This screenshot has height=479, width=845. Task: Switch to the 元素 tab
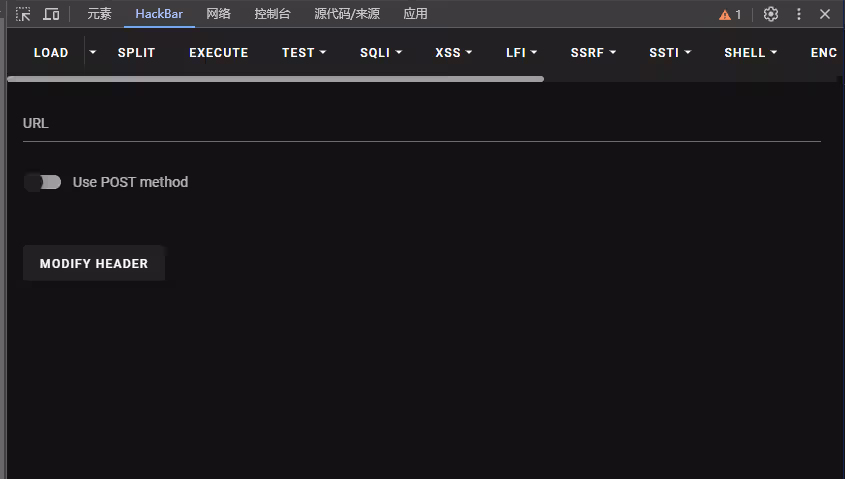[99, 14]
